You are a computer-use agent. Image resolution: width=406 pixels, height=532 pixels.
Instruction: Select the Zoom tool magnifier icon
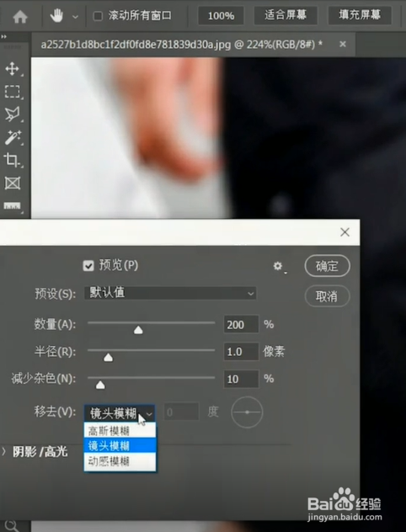coord(11,525)
